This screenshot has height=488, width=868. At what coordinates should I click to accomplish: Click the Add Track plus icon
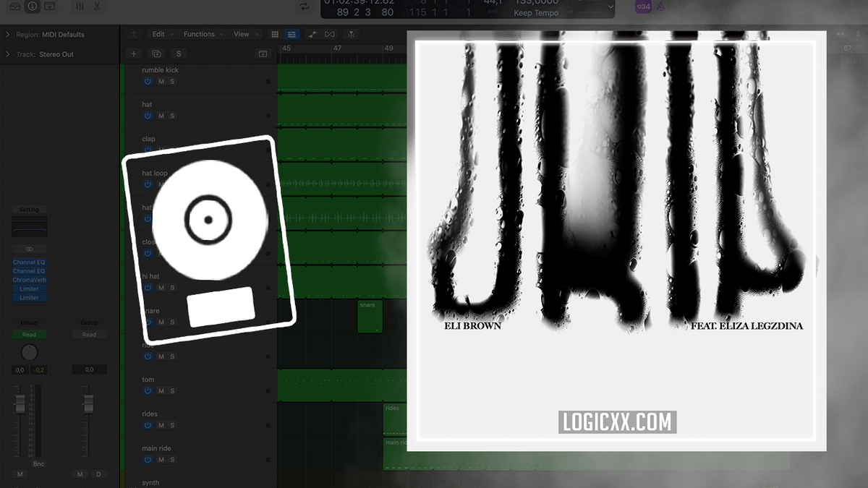click(x=133, y=53)
